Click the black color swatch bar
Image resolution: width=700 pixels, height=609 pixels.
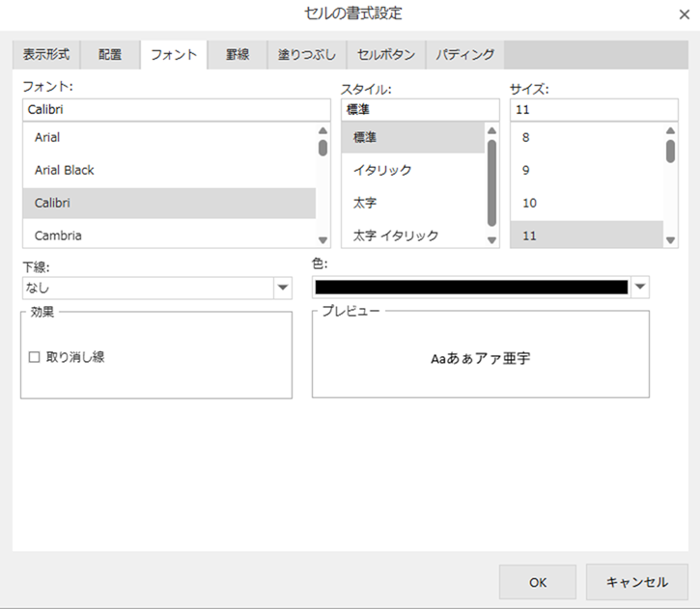click(x=471, y=287)
